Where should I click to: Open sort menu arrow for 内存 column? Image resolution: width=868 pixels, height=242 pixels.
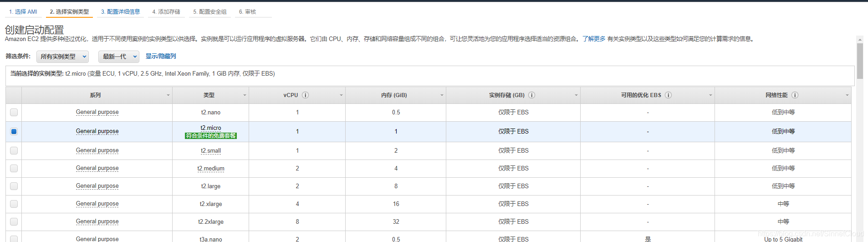[x=442, y=95]
